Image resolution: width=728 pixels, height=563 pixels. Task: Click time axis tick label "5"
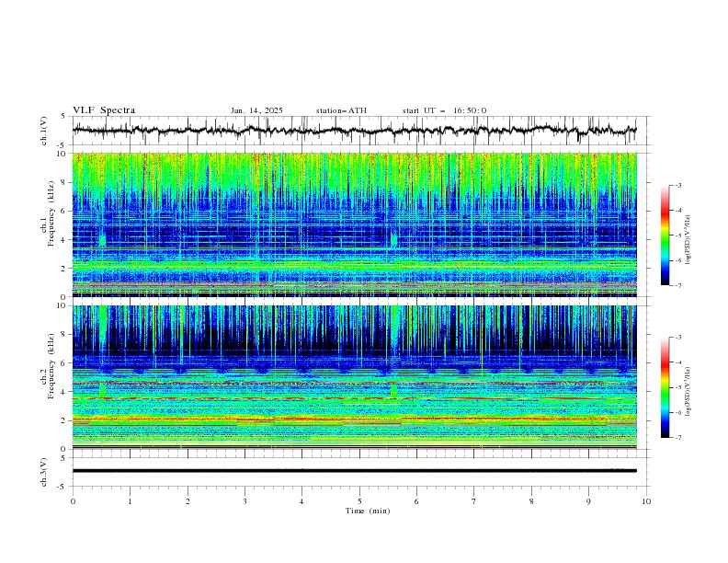(359, 501)
